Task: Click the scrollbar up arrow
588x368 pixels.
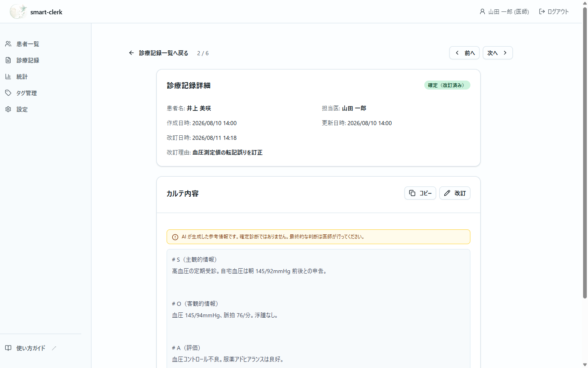Action: point(585,3)
